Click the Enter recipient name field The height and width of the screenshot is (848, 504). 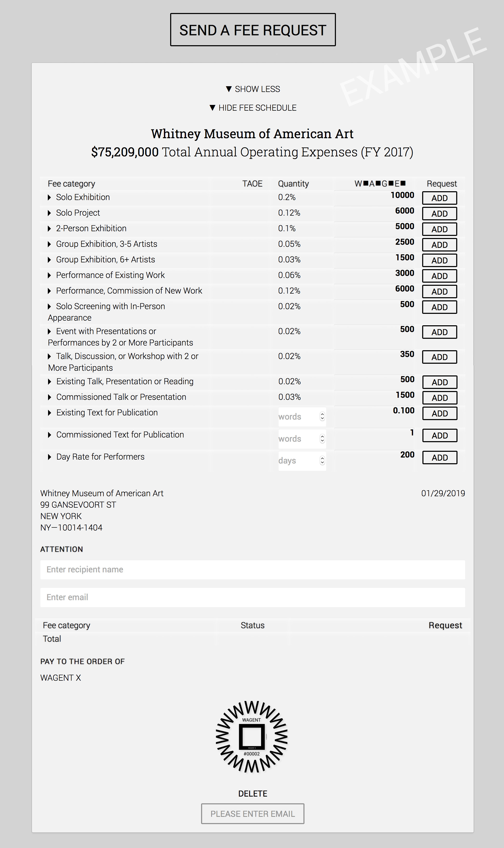point(252,569)
